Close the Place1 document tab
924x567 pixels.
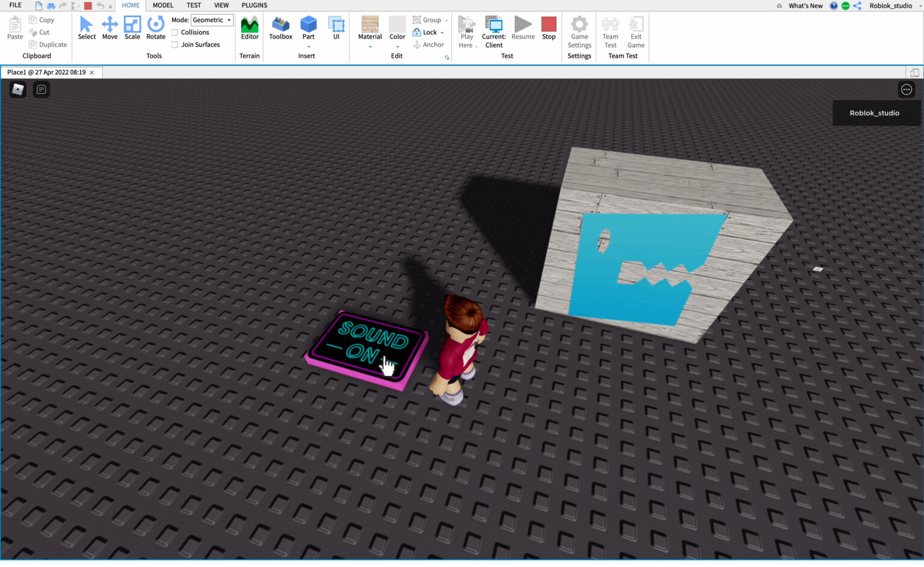click(91, 72)
